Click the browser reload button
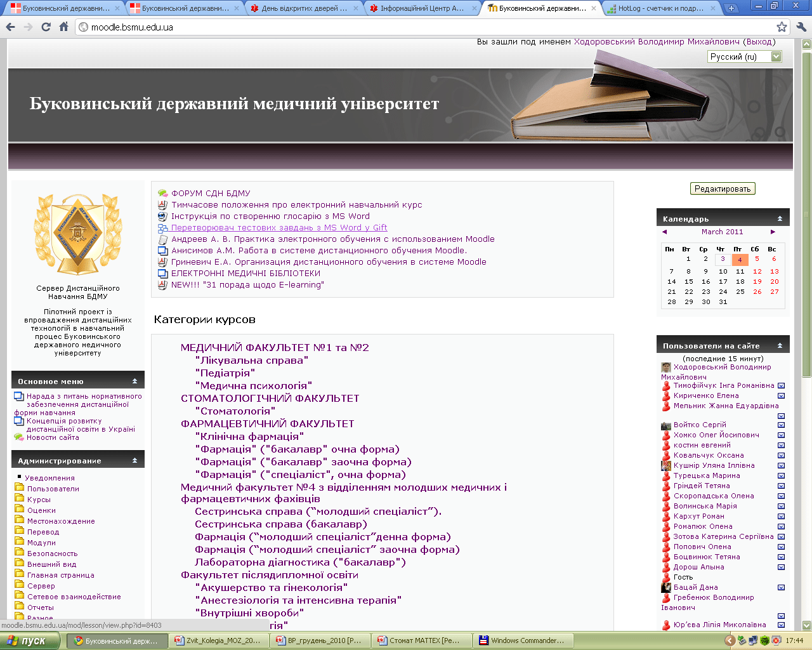Viewport: 812px width, 650px height. (46, 27)
